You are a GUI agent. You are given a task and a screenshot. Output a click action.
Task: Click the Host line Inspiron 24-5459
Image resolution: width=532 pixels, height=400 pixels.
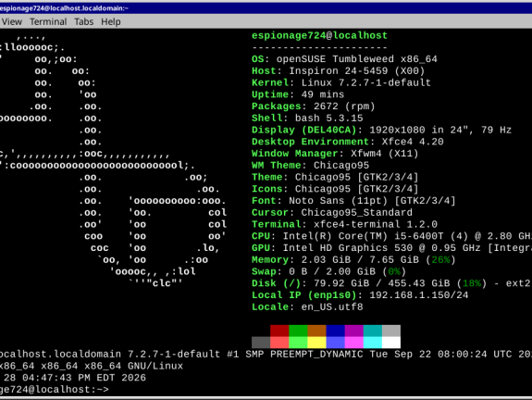click(x=339, y=71)
